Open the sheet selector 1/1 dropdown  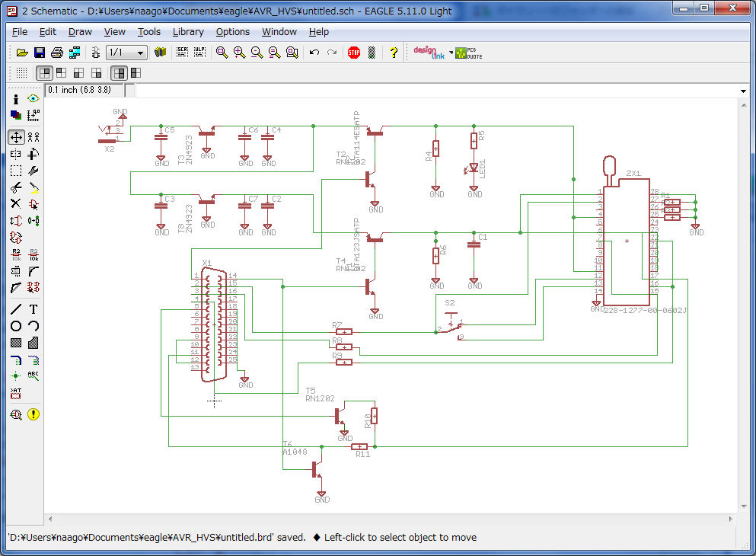point(126,53)
